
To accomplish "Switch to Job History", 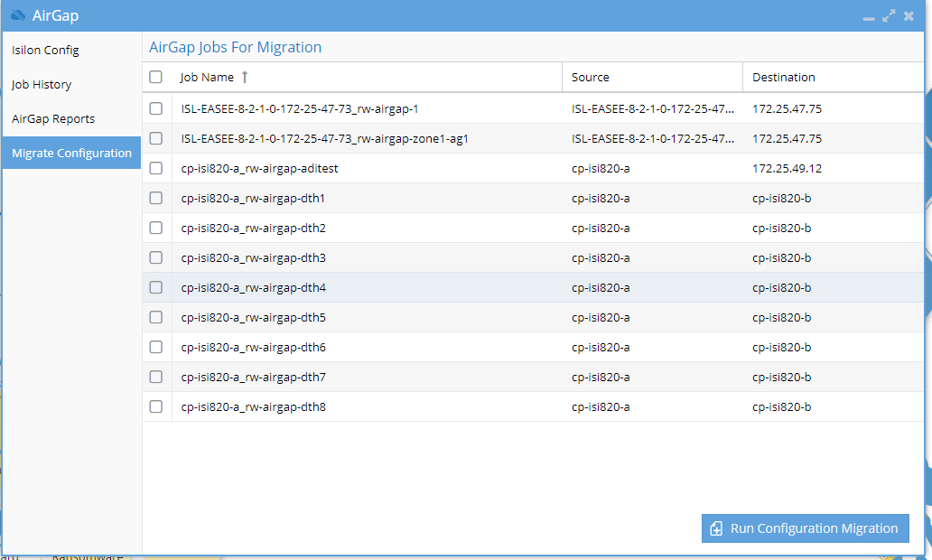I will (x=40, y=84).
